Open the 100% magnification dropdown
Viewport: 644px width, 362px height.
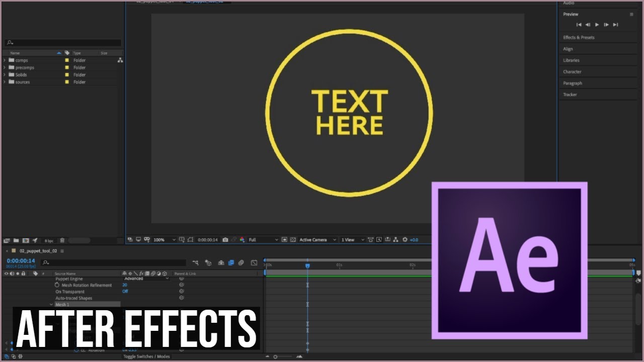click(x=165, y=240)
